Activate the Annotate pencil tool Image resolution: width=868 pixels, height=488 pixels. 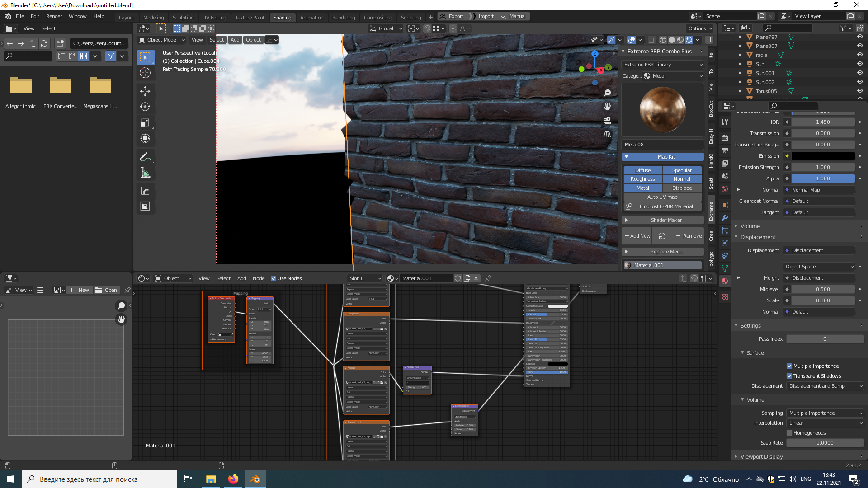coord(145,157)
